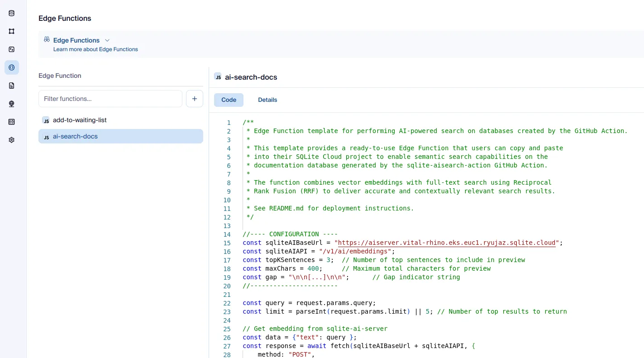644x358 pixels.
Task: Click the JS badge beside add-to-waiting-list
Action: 46,120
